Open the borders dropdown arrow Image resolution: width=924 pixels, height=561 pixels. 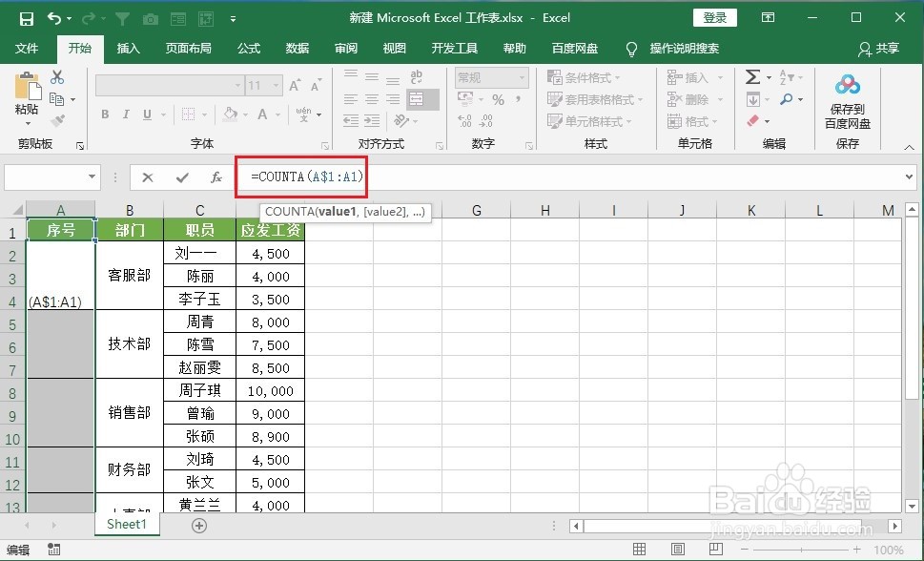coord(205,114)
